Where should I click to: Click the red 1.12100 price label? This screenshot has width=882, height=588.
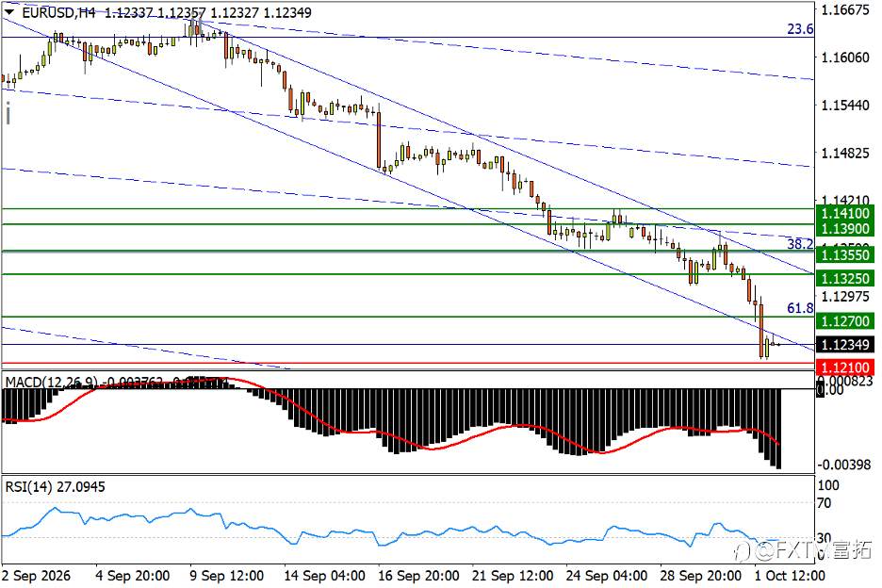coord(845,368)
